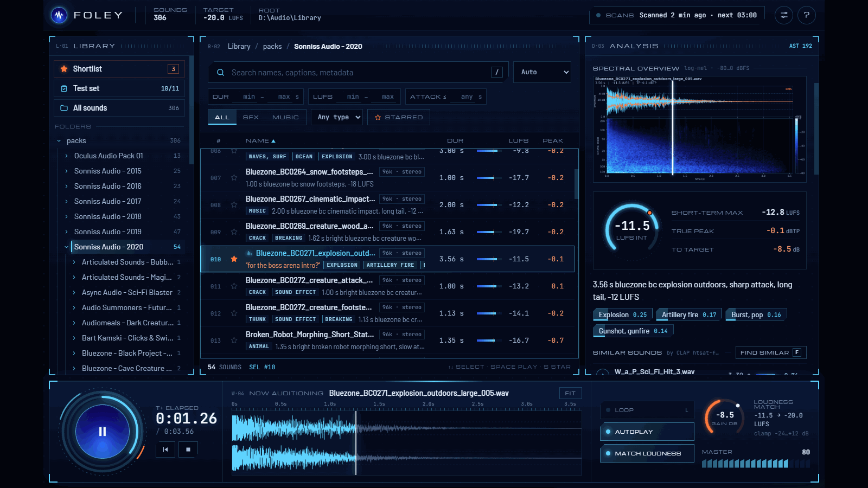Screen dimensions: 868x488
Task: Open the All sounds folder icon
Action: (x=64, y=108)
